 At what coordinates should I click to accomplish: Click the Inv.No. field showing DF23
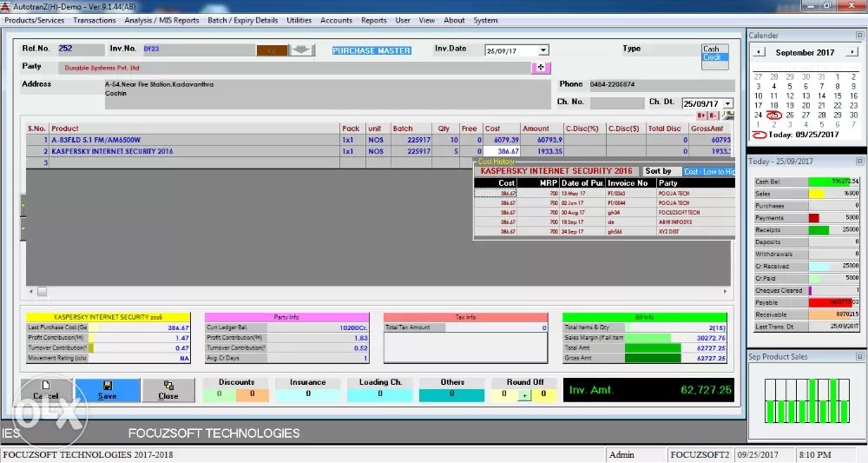point(198,49)
